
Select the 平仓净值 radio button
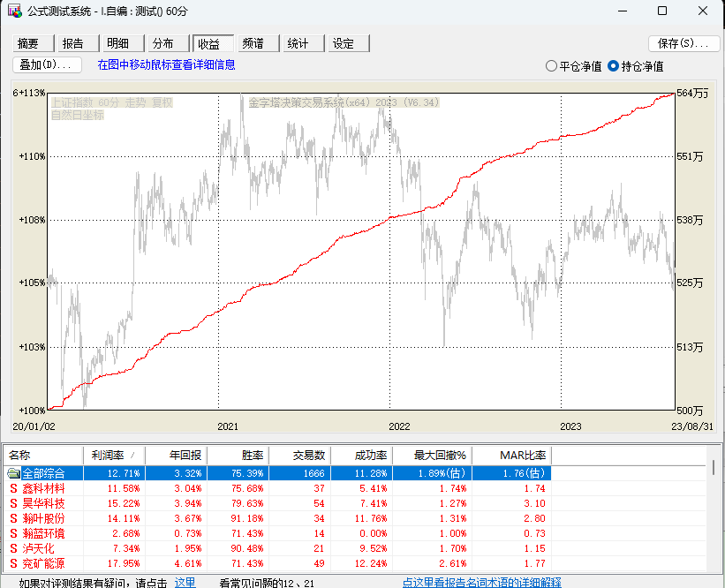tap(551, 66)
